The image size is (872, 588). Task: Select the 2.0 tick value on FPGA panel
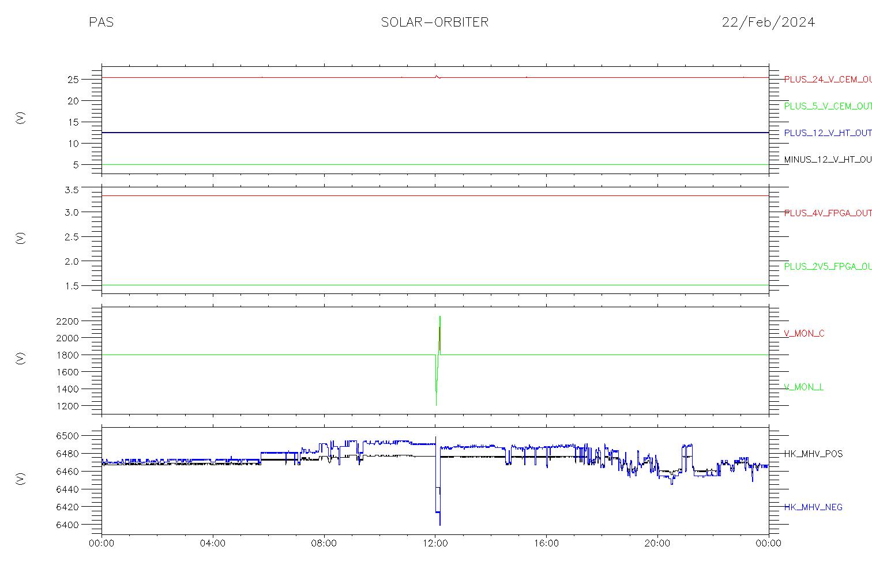(x=72, y=261)
